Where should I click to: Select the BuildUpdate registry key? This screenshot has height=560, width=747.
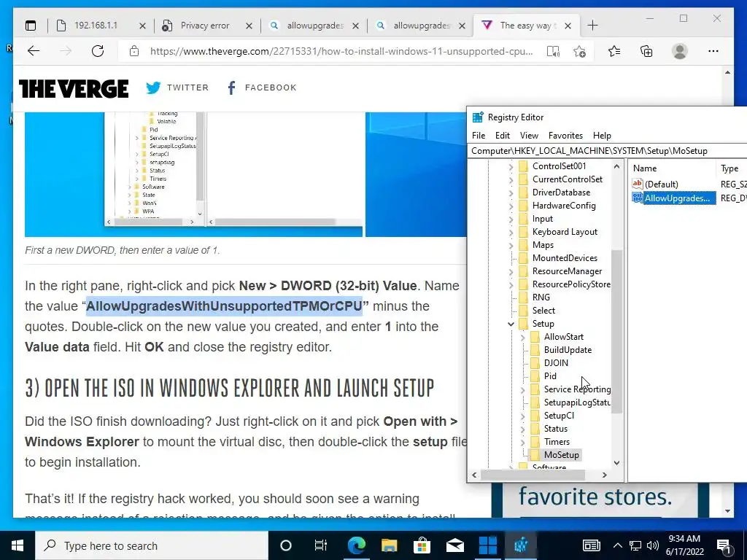click(568, 350)
